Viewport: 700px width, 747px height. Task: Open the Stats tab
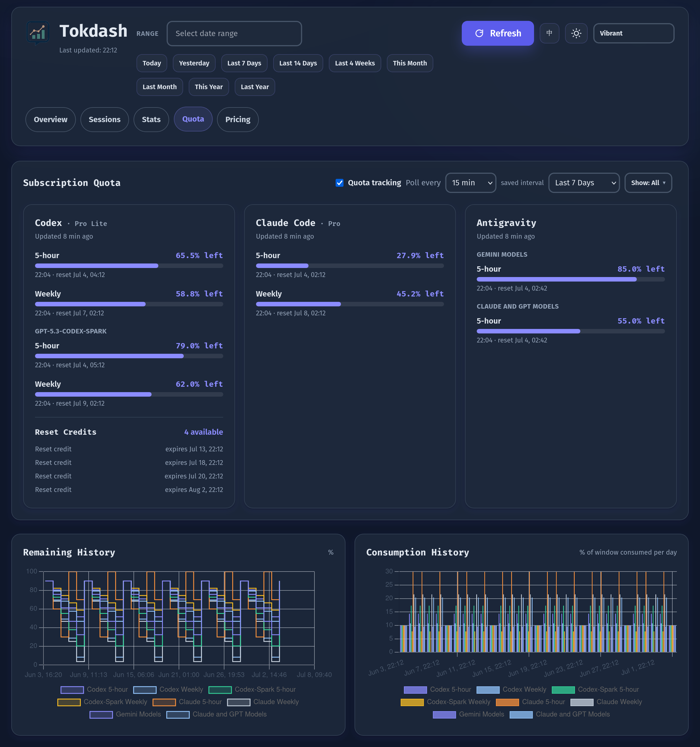151,120
